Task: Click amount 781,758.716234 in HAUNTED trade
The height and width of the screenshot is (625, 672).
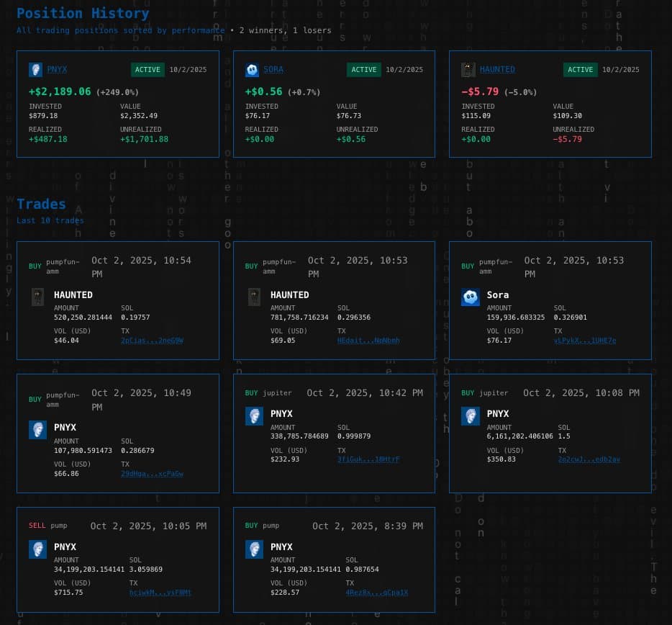Action: 299,318
